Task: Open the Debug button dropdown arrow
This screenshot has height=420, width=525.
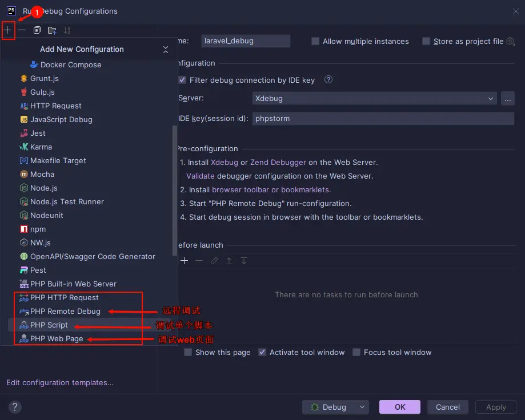Action: click(362, 407)
